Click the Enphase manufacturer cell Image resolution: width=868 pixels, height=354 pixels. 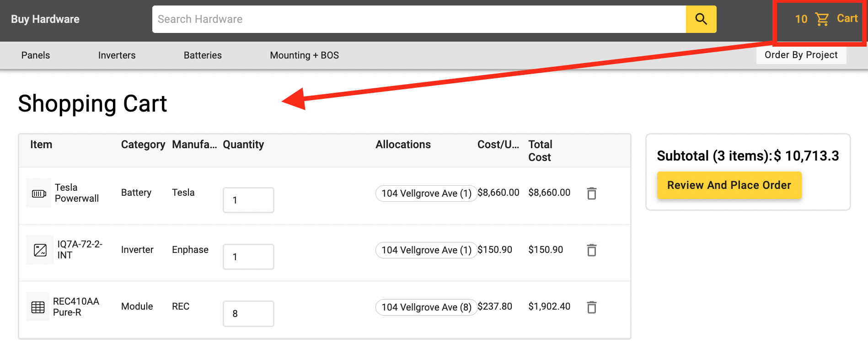coord(190,250)
